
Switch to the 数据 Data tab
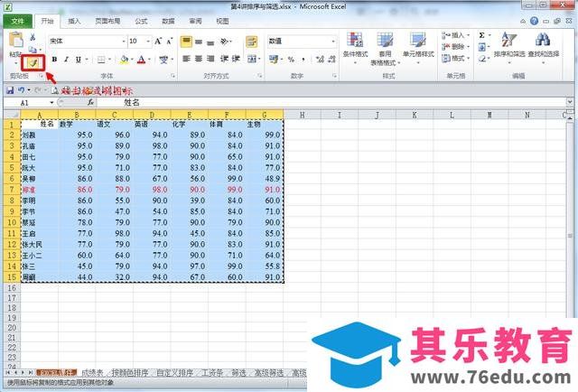[168, 21]
